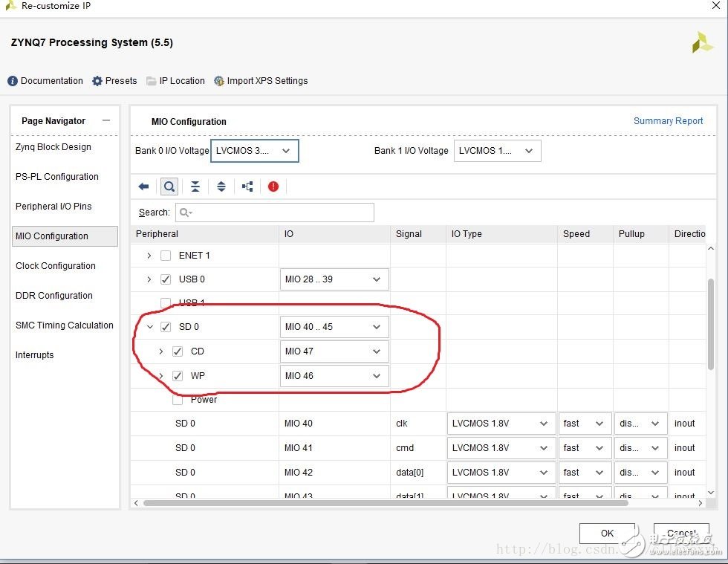Click the Search input field

(x=275, y=213)
